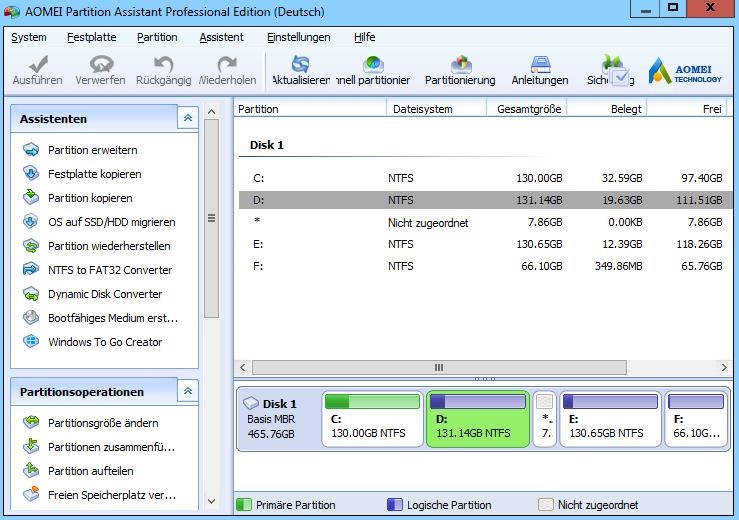Select OS auf SSD/HDD migrieren link
Image resolution: width=739 pixels, height=520 pixels.
[x=112, y=222]
